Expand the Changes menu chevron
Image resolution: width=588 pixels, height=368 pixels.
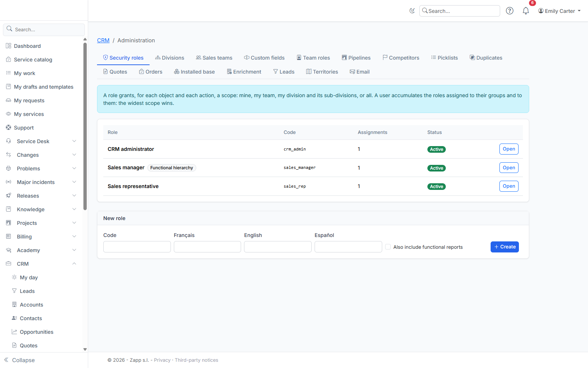point(74,155)
